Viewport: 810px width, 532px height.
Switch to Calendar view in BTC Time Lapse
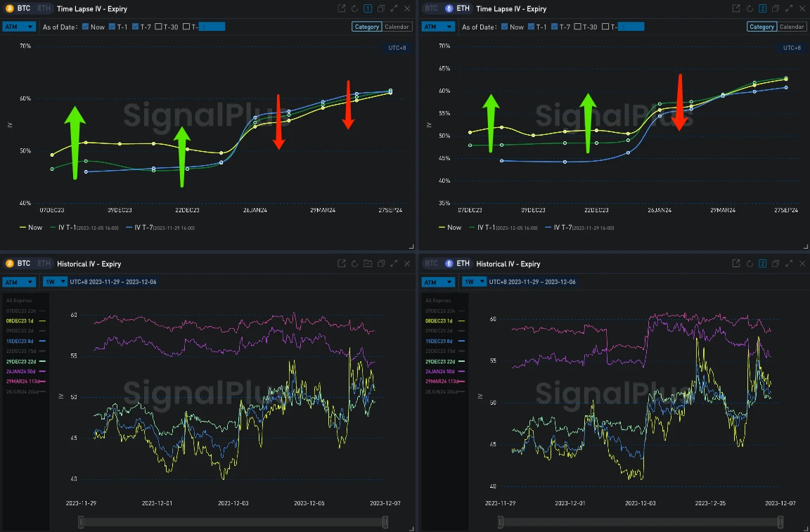[398, 27]
